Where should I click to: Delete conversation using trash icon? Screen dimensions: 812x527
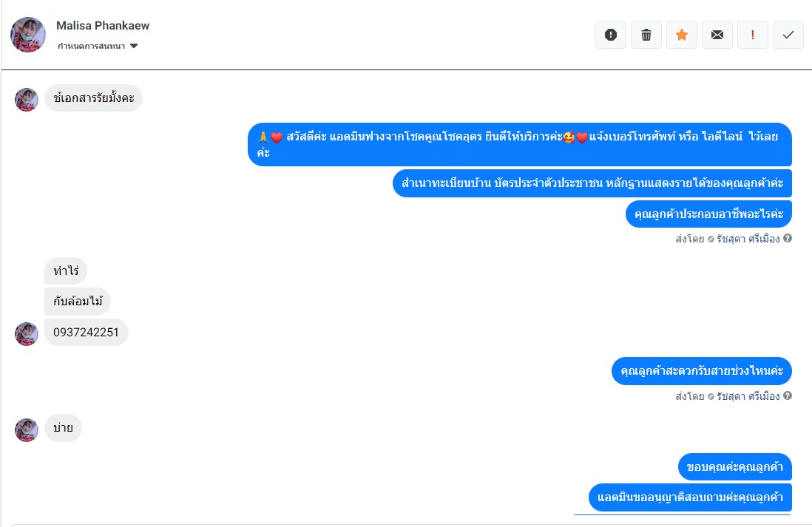[646, 35]
